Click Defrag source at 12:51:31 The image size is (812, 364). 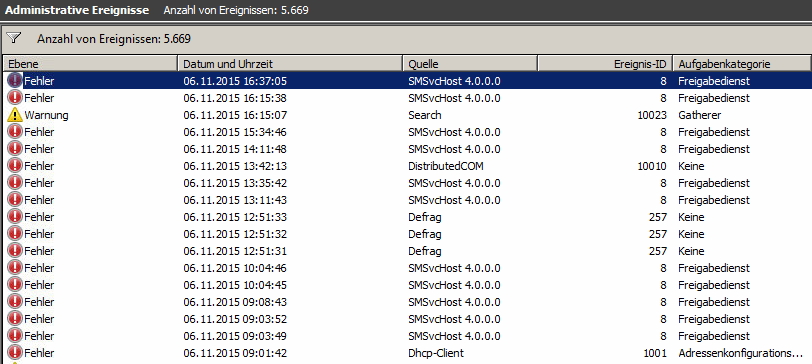point(425,251)
